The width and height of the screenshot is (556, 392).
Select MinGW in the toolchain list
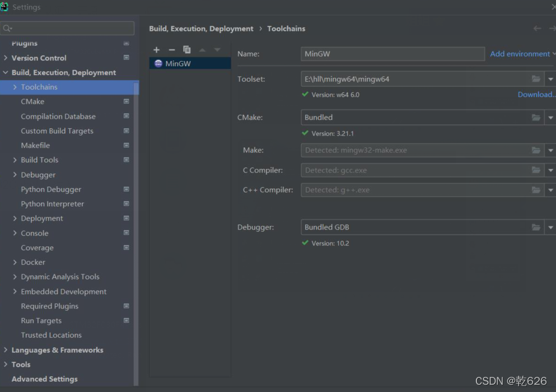pyautogui.click(x=178, y=64)
